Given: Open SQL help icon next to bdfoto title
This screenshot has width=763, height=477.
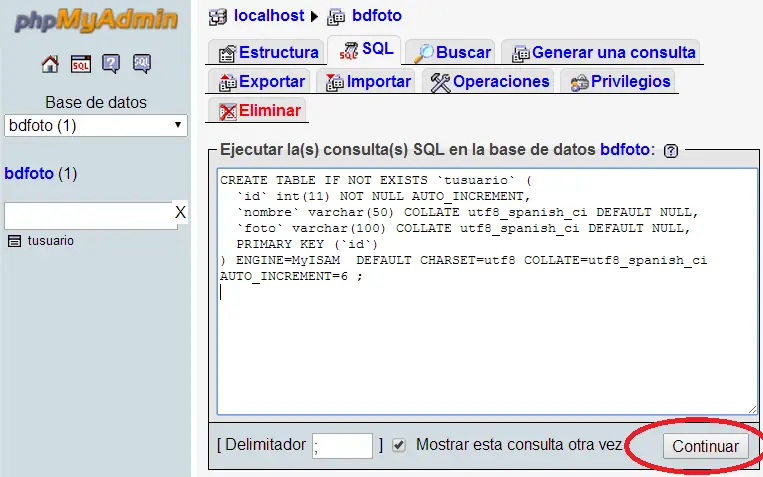Looking at the screenshot, I should tap(671, 150).
